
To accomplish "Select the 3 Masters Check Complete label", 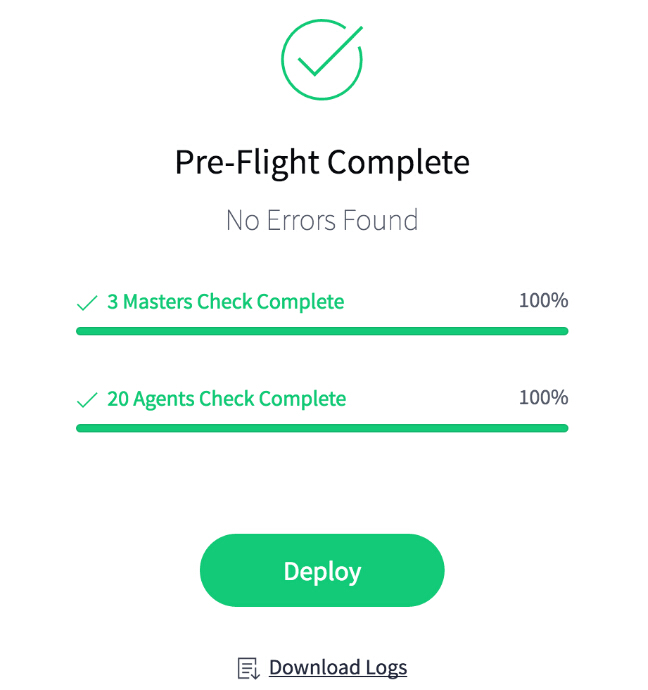I will pyautogui.click(x=226, y=302).
